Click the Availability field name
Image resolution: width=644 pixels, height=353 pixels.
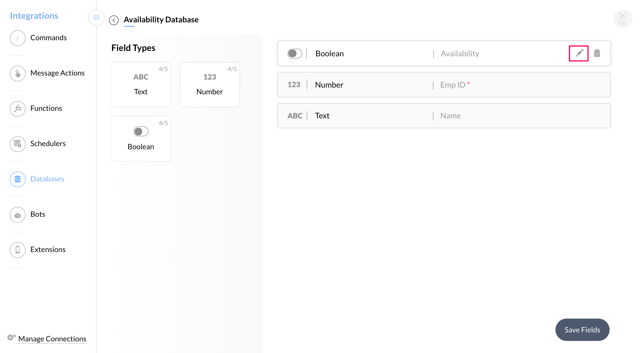pyautogui.click(x=460, y=53)
